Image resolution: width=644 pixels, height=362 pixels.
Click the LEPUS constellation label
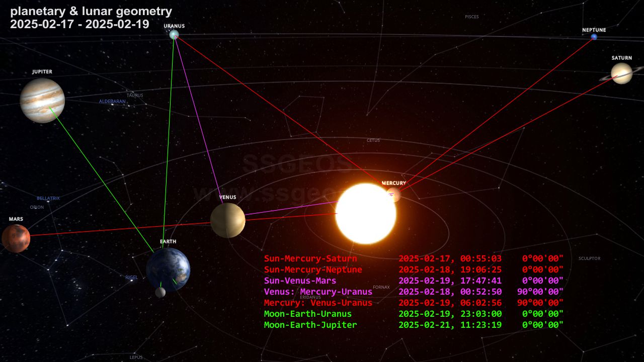(x=136, y=357)
